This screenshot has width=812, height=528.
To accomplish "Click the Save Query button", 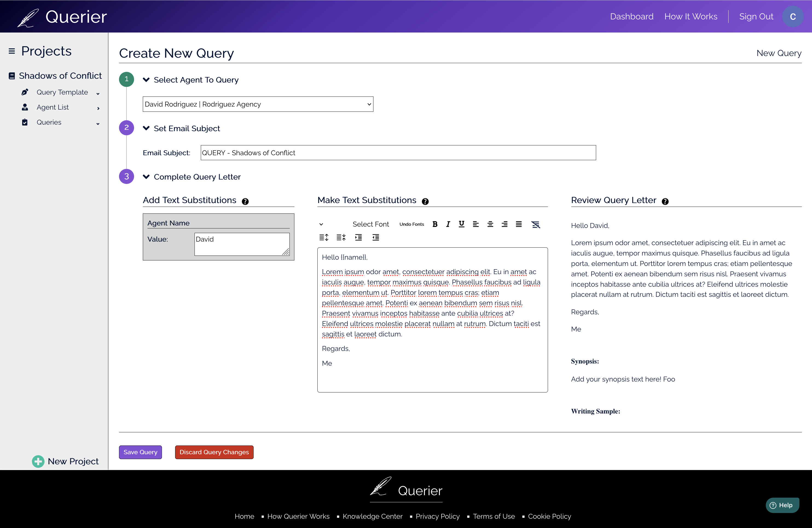I will pos(140,452).
